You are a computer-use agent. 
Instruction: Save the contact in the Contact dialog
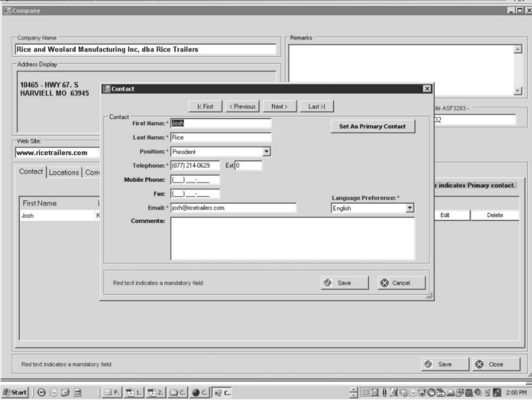pos(345,283)
